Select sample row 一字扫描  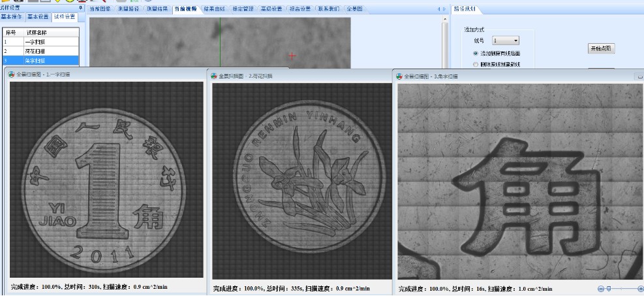tap(40, 42)
